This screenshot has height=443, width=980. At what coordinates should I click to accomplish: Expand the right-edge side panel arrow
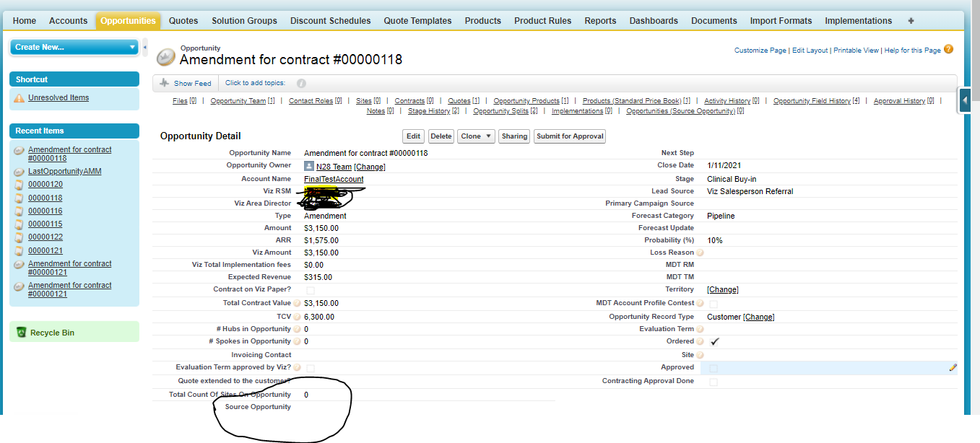pyautogui.click(x=965, y=101)
